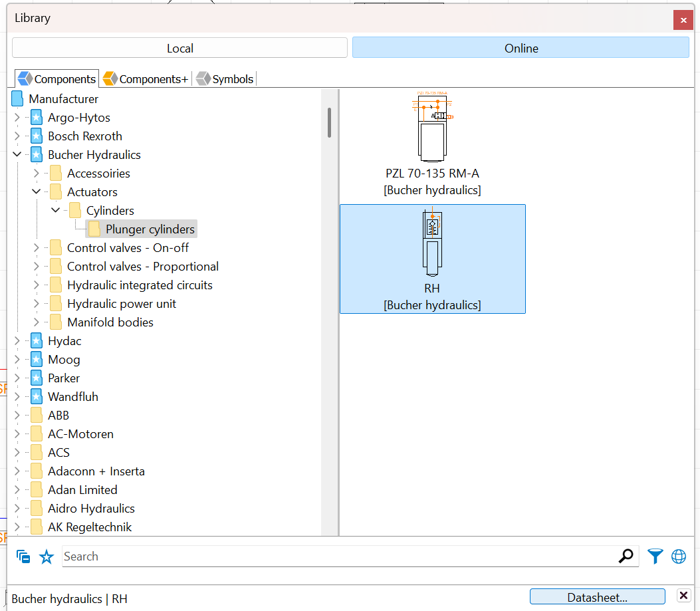Screen dimensions: 700x611
Task: Expand the Parker manufacturer node
Action: coord(17,378)
